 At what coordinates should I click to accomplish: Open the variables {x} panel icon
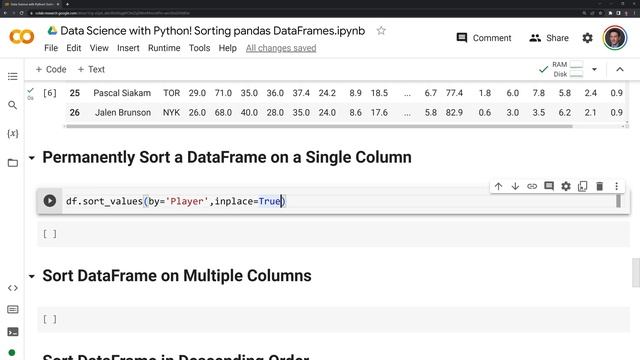click(x=13, y=133)
